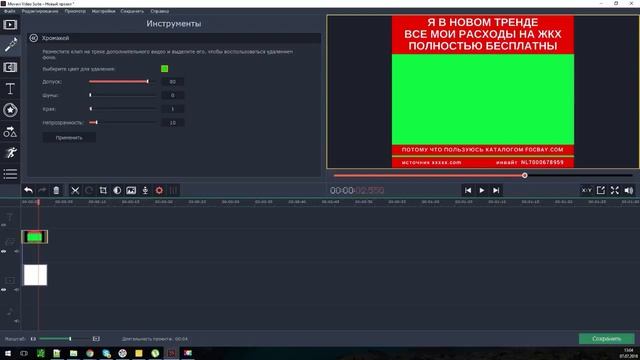This screenshot has width=640, height=360.
Task: Open the Transitions shapes icon tab
Action: [x=10, y=131]
